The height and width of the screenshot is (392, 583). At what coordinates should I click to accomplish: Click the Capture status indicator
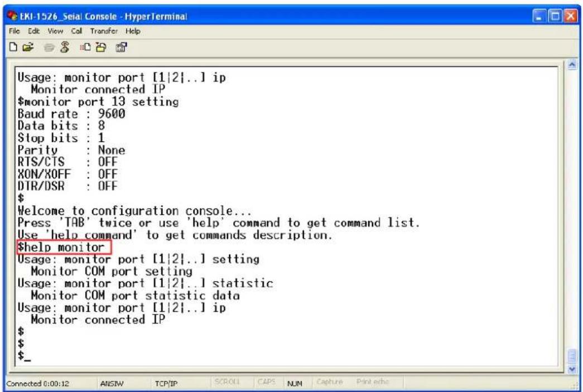(329, 382)
